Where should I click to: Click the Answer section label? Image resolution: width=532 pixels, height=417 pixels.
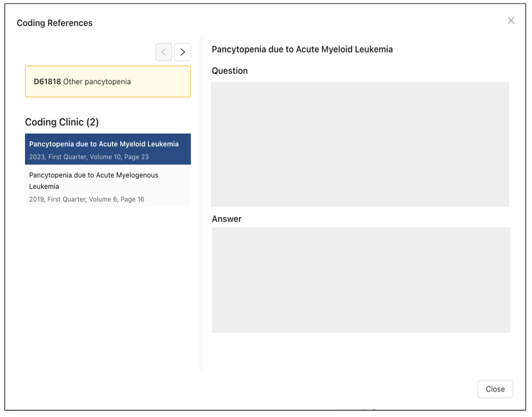[227, 219]
